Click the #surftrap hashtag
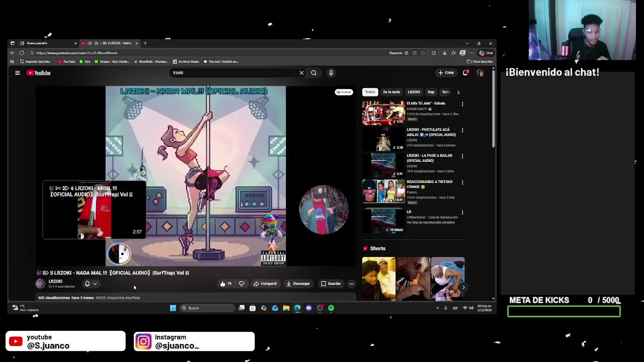This screenshot has height=362, width=644. click(x=132, y=298)
